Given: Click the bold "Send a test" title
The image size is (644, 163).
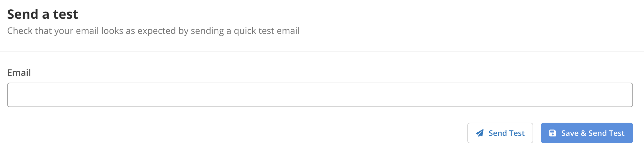Looking at the screenshot, I should (x=43, y=14).
